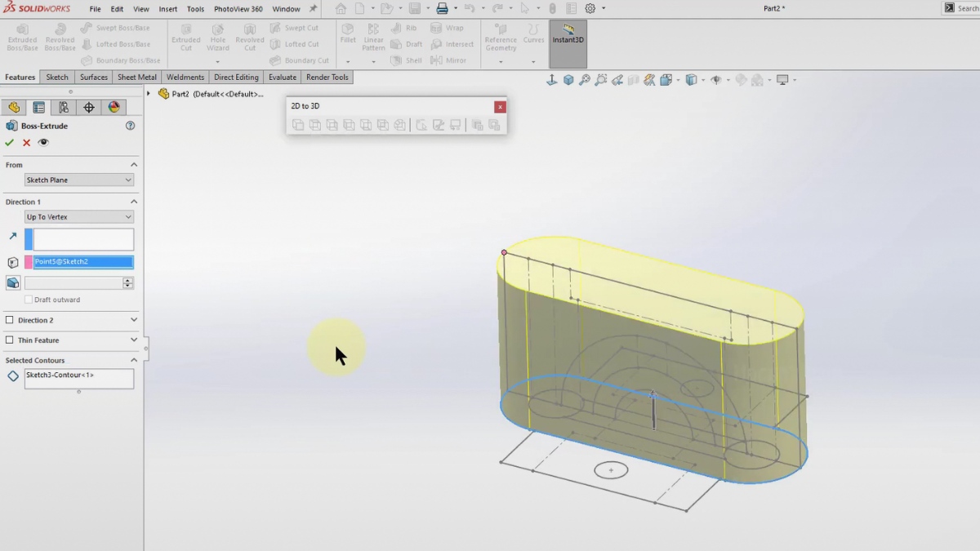
Task: Expand Part2 flyout tree arrow
Action: [149, 94]
